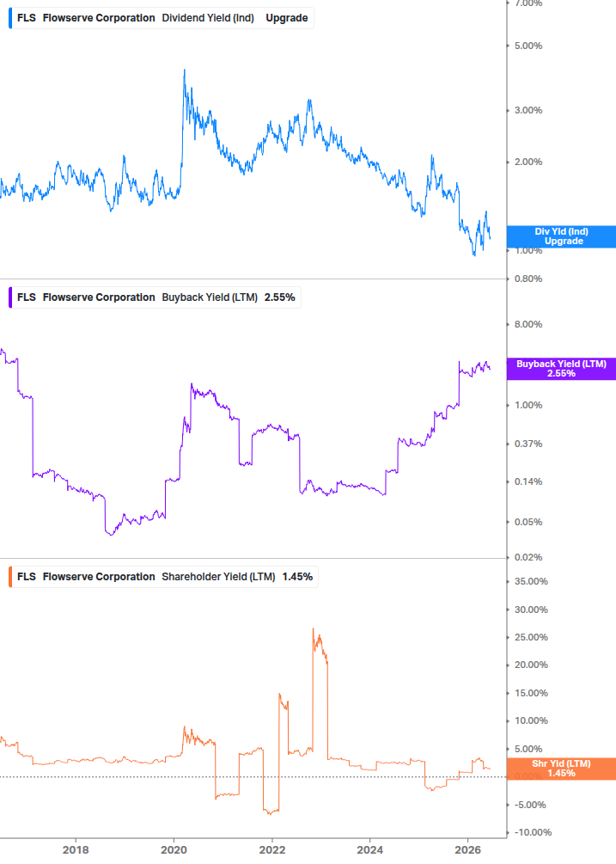
Task: Click the 3.00% tick on dividend yield axis
Action: [x=528, y=110]
